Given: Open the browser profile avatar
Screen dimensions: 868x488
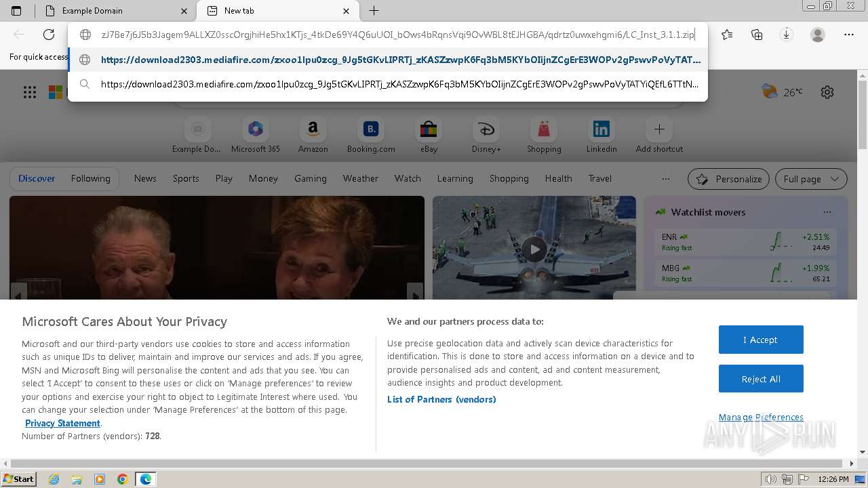Looking at the screenshot, I should [x=818, y=35].
